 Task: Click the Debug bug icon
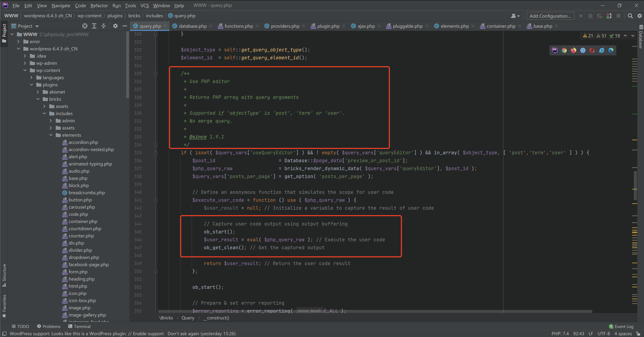(590, 16)
